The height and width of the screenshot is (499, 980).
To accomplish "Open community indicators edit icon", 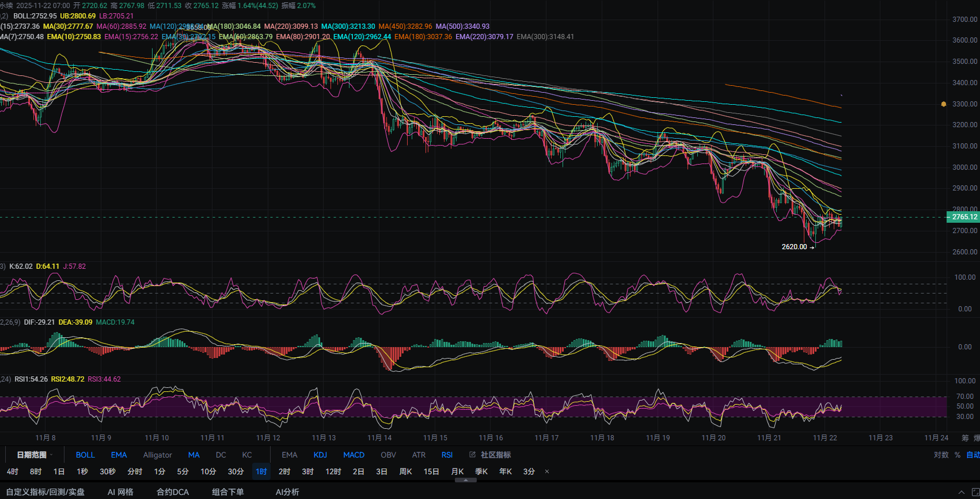I will (x=472, y=455).
